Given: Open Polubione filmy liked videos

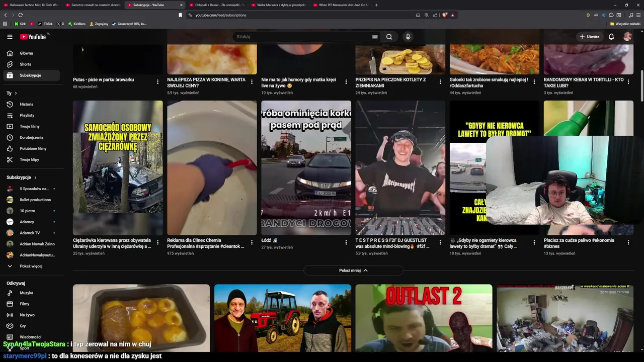Looking at the screenshot, I should coord(32,148).
